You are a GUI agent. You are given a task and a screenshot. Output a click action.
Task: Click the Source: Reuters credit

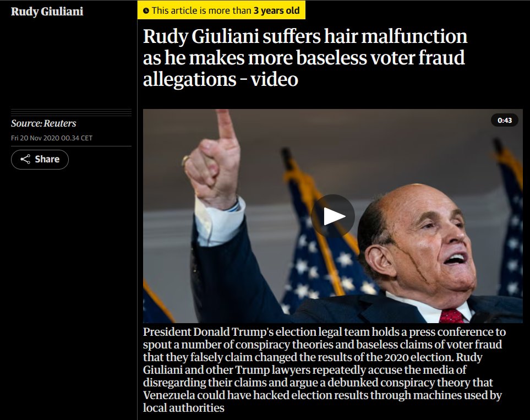(43, 123)
